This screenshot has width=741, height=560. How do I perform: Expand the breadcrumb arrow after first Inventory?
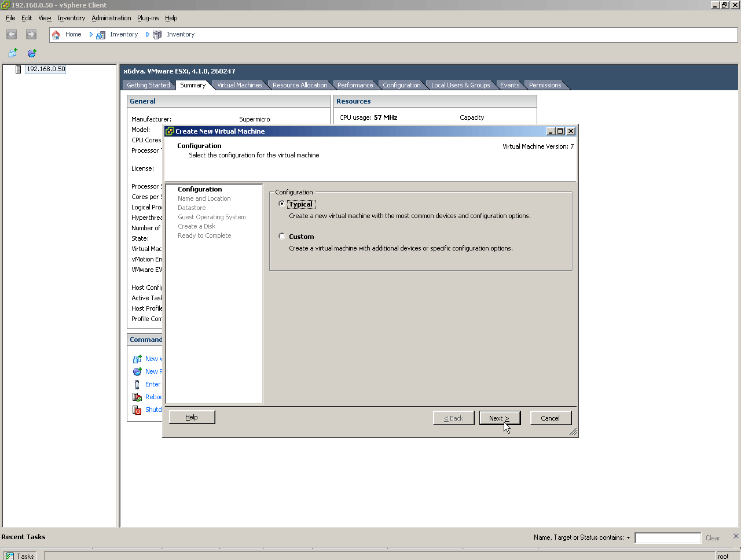[148, 35]
